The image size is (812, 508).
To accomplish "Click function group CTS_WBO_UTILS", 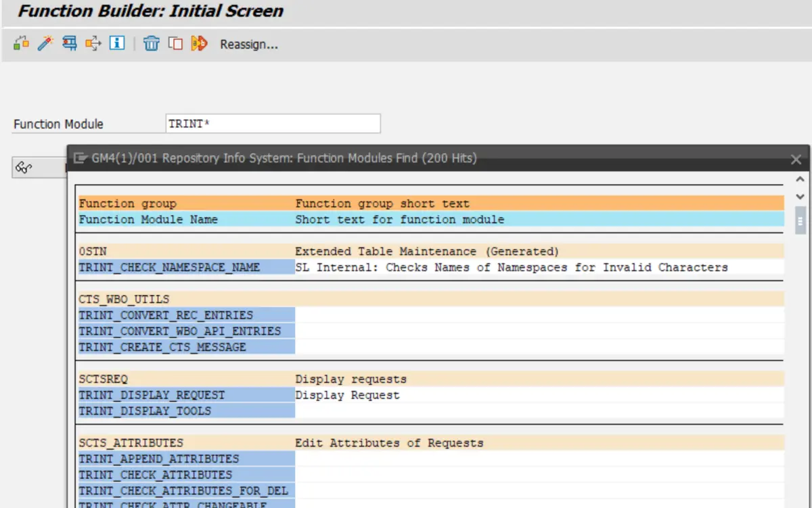I will coord(124,299).
